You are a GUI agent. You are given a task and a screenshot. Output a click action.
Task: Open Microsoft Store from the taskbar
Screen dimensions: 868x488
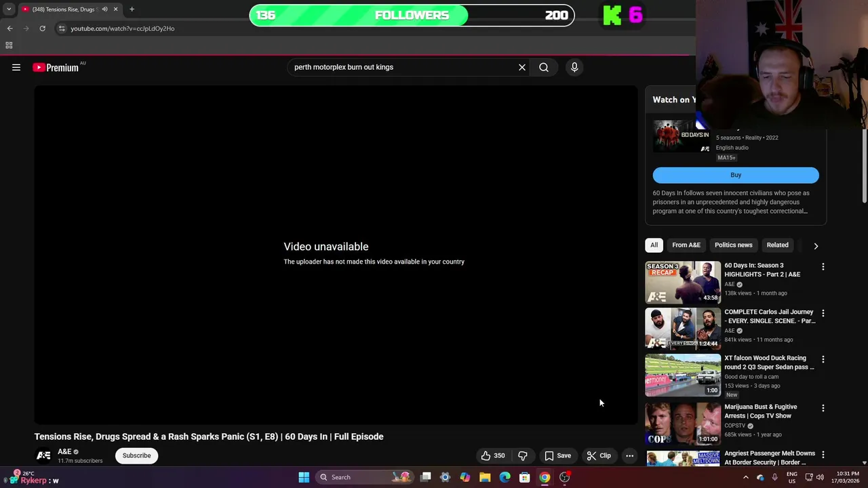click(x=525, y=477)
